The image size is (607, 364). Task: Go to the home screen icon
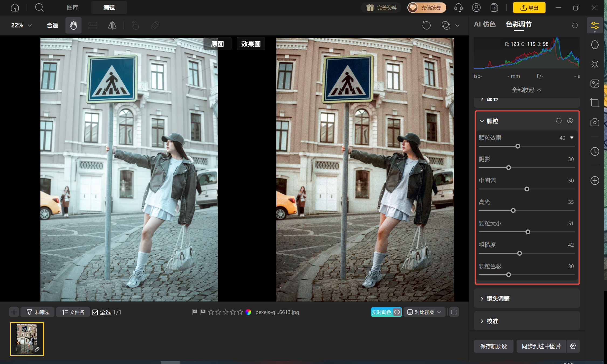tap(15, 8)
